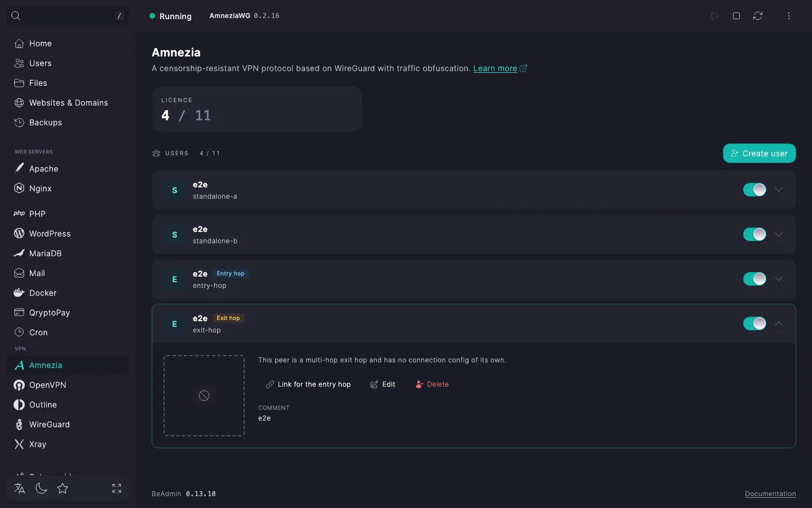
Task: Click Delete for exit-hop peer
Action: click(x=432, y=384)
